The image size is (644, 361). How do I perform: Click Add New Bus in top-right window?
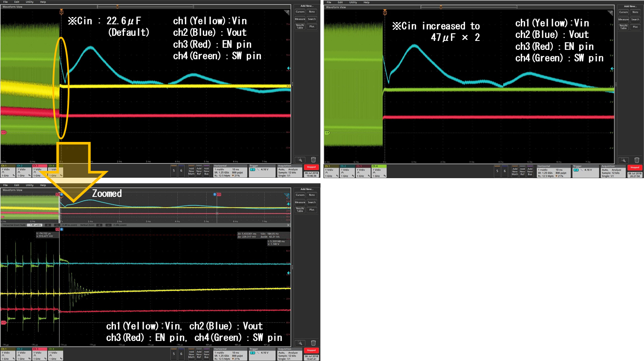(530, 171)
